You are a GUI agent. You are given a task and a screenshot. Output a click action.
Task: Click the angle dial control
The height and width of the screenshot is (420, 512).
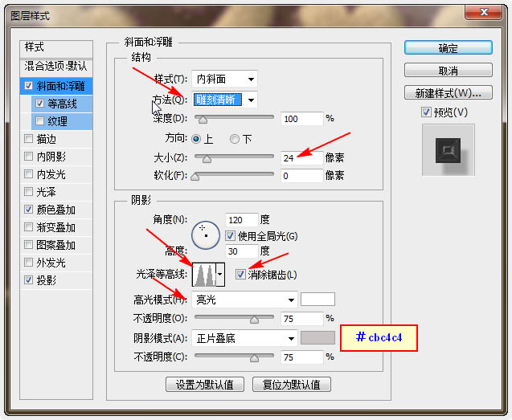point(206,235)
